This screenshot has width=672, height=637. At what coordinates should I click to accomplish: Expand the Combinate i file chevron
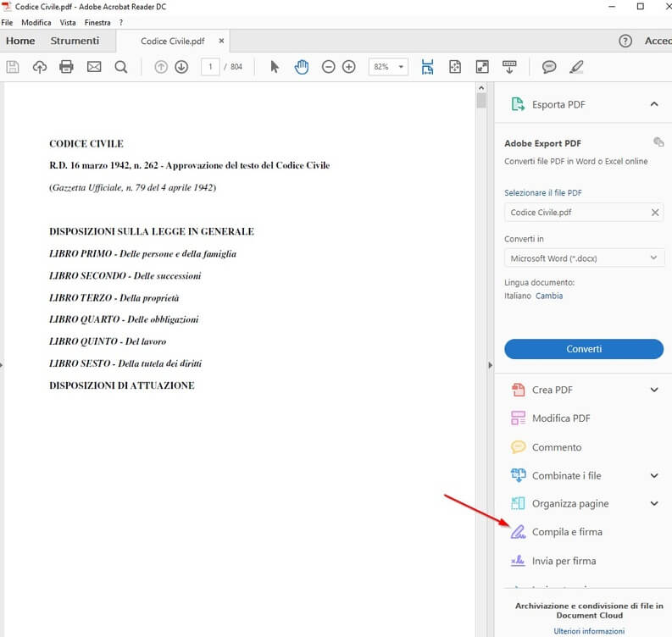pos(654,475)
